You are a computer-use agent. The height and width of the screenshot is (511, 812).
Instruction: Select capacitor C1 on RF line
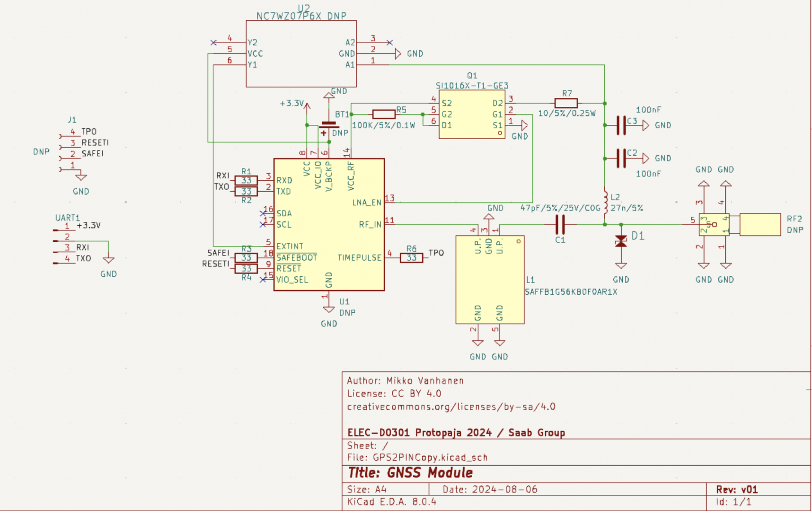[560, 224]
